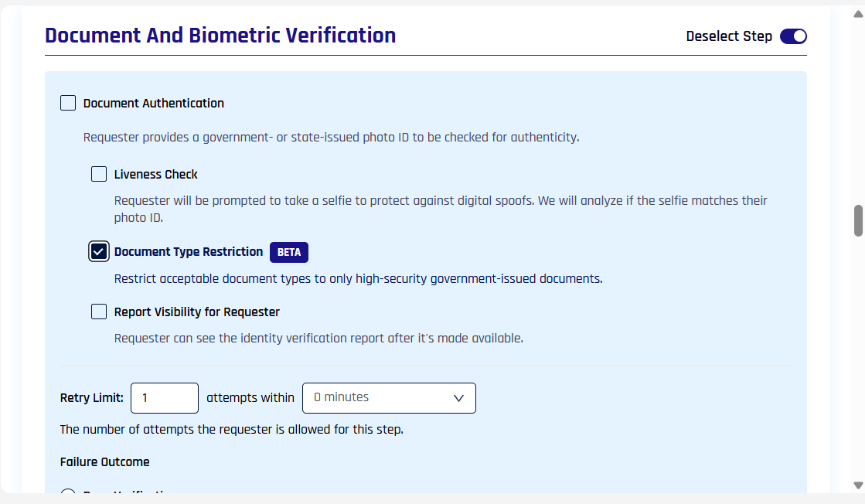The height and width of the screenshot is (504, 865).
Task: Click the "Liveness Check" label text
Action: tap(156, 174)
